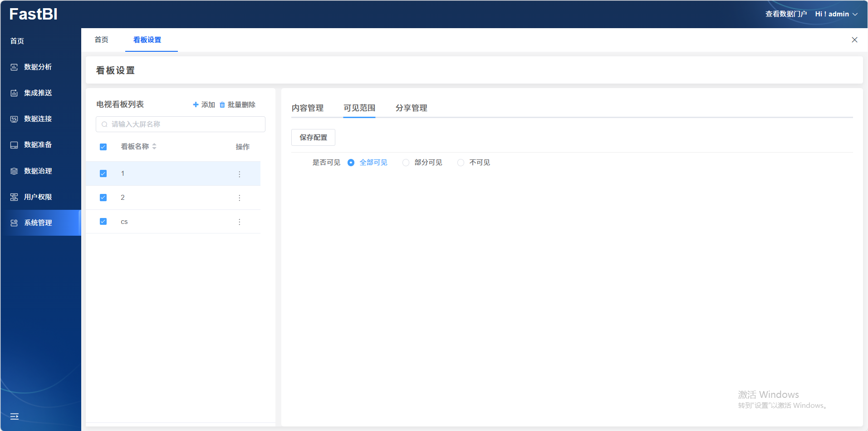Screen dimensions: 868x431
Task: Switch to the 分享管理 tab
Action: click(411, 108)
